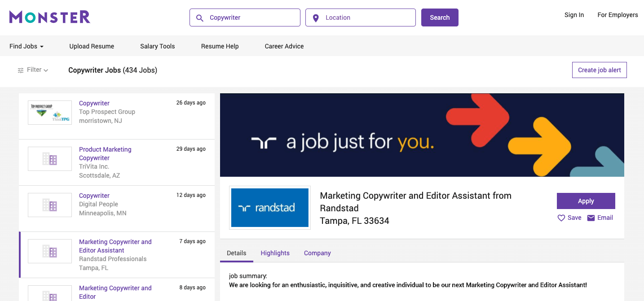Open Career Advice
This screenshot has width=644, height=301.
pos(284,46)
